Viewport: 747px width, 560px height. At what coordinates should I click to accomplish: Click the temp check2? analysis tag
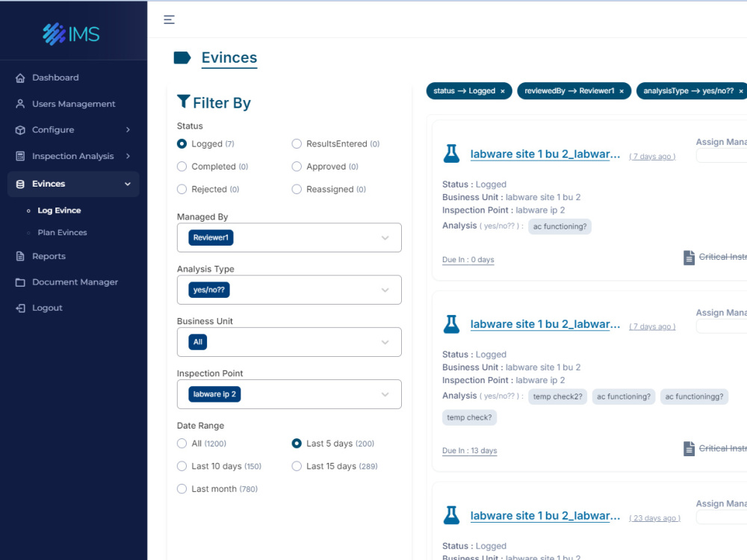click(557, 396)
